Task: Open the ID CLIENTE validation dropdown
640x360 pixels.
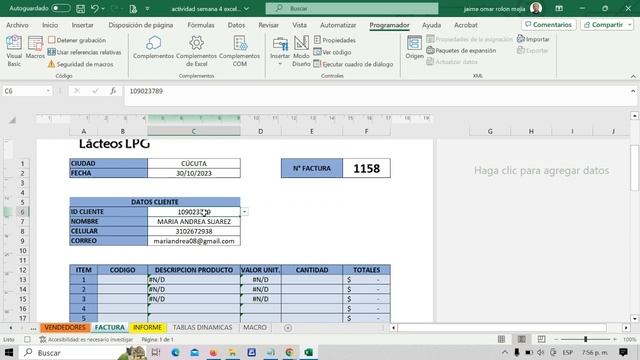Action: click(244, 212)
